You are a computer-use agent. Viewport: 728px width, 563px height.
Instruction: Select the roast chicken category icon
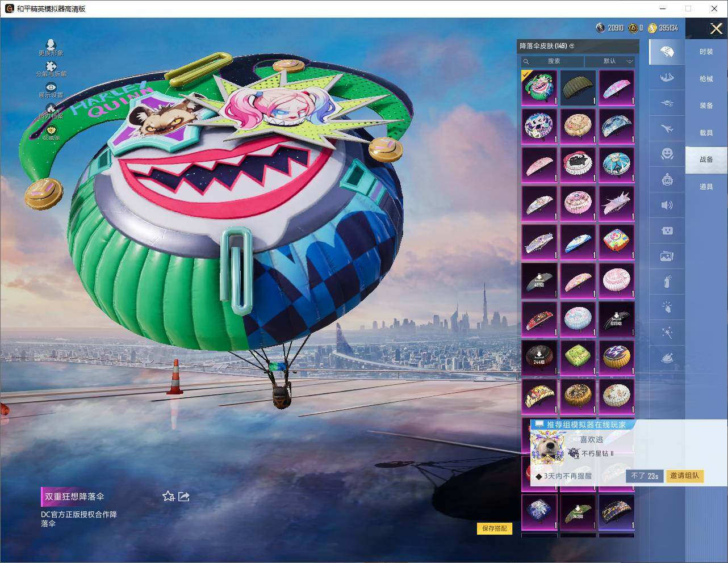click(667, 358)
